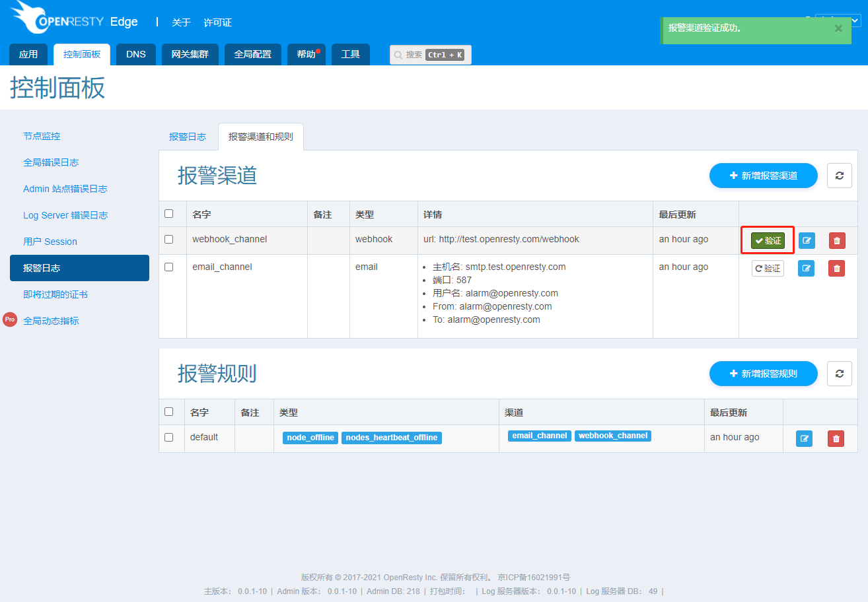
Task: Select all alarm channels checkbox
Action: tap(168, 213)
